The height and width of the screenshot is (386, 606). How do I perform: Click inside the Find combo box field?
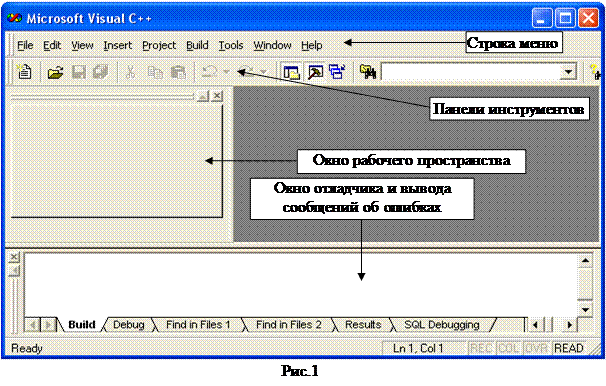tap(471, 72)
